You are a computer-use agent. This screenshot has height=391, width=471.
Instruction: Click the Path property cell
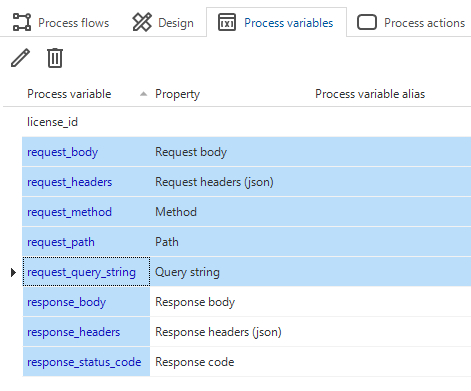(310, 242)
